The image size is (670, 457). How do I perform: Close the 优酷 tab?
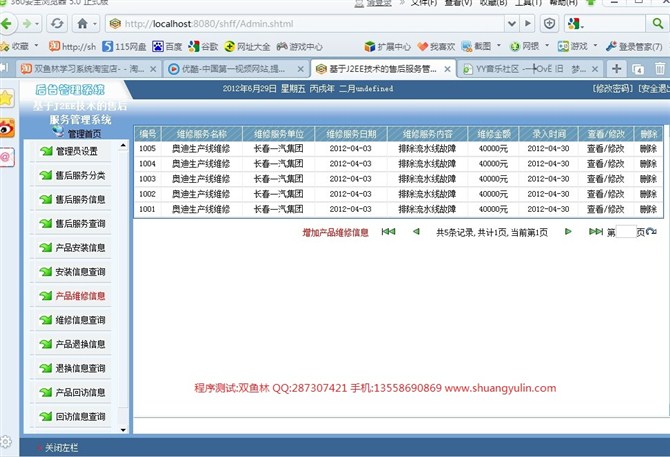301,69
